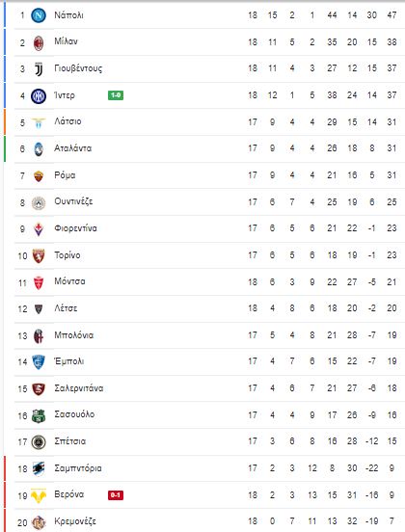Open the Σαλερνιτάνα team link
This screenshot has width=405, height=532.
(x=79, y=388)
